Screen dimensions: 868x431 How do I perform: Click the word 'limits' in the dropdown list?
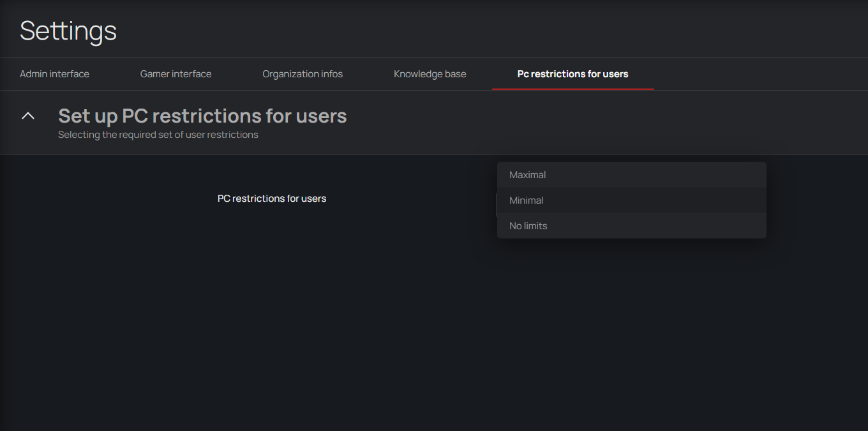535,226
